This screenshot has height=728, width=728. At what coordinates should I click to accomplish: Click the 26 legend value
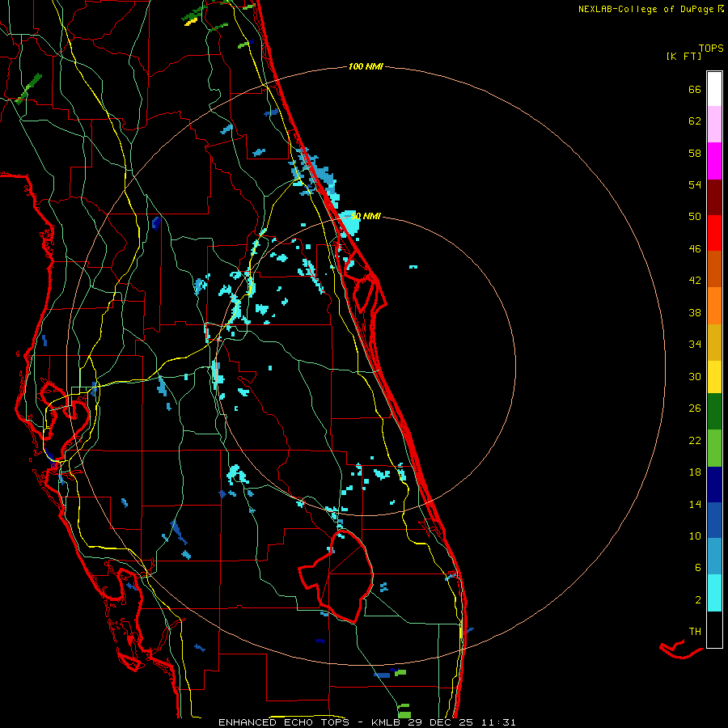click(x=695, y=408)
